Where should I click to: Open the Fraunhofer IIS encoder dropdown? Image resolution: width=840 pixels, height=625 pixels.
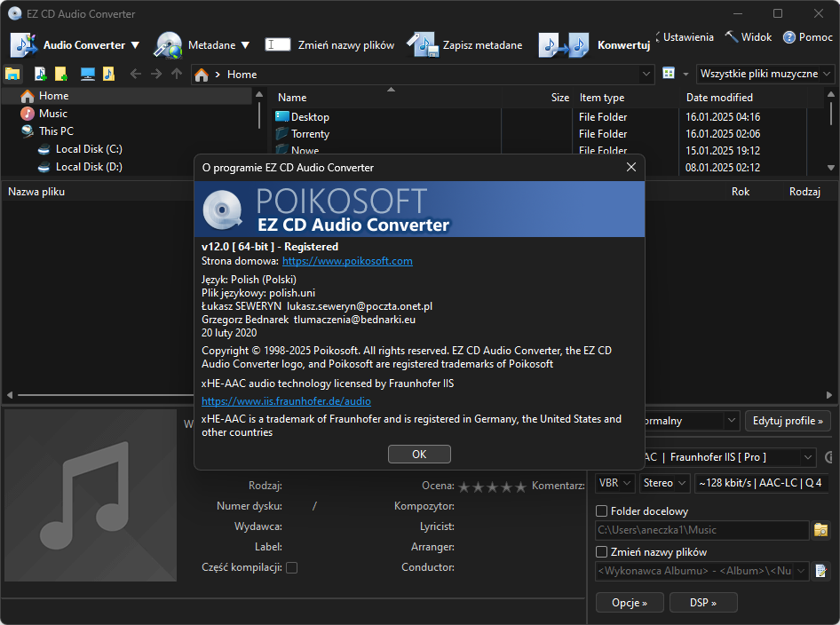(x=807, y=457)
